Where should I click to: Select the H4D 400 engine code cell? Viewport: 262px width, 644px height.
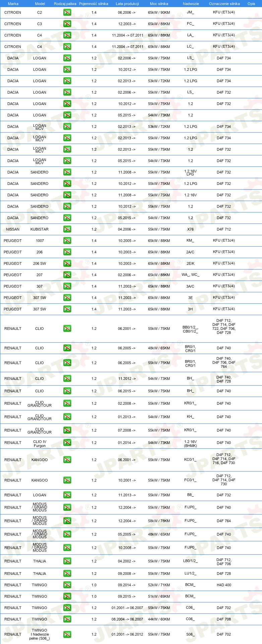click(x=224, y=585)
